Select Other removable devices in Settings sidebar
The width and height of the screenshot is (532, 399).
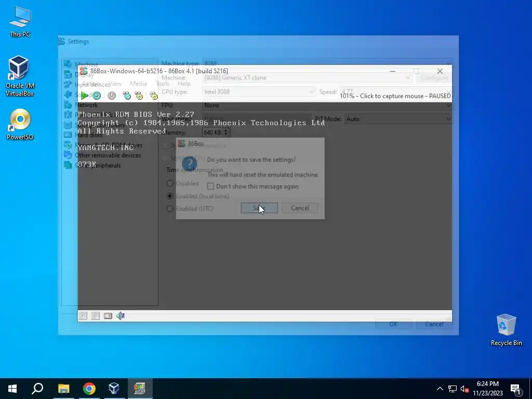tap(108, 155)
